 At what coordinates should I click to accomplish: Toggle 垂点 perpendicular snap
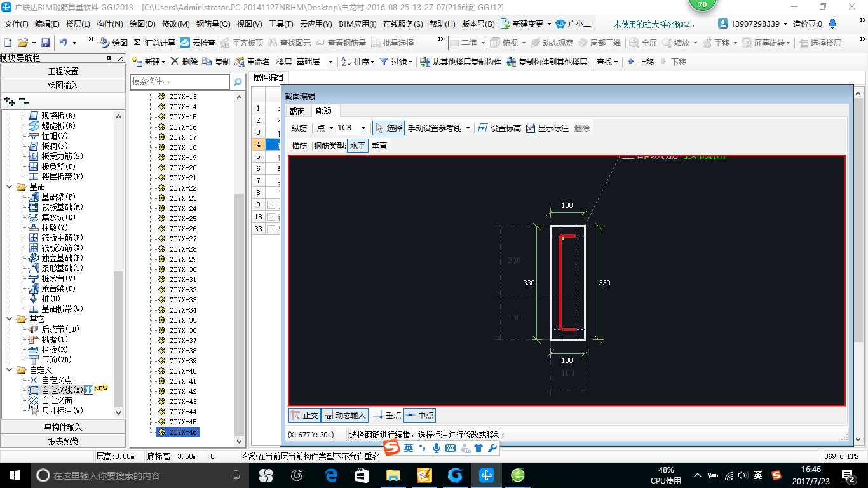[x=386, y=415]
